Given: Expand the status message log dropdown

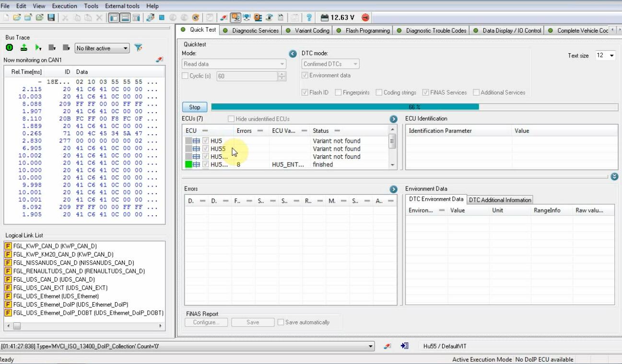Looking at the screenshot, I should 370,346.
